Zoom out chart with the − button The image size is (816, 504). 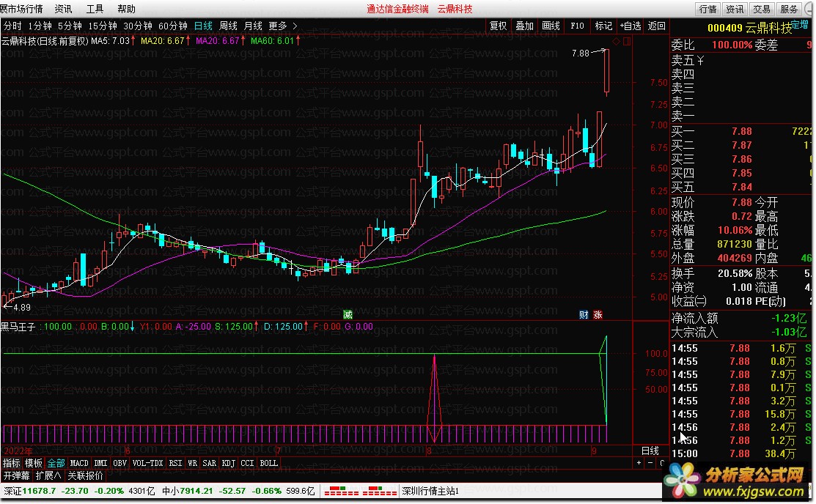coord(650,463)
